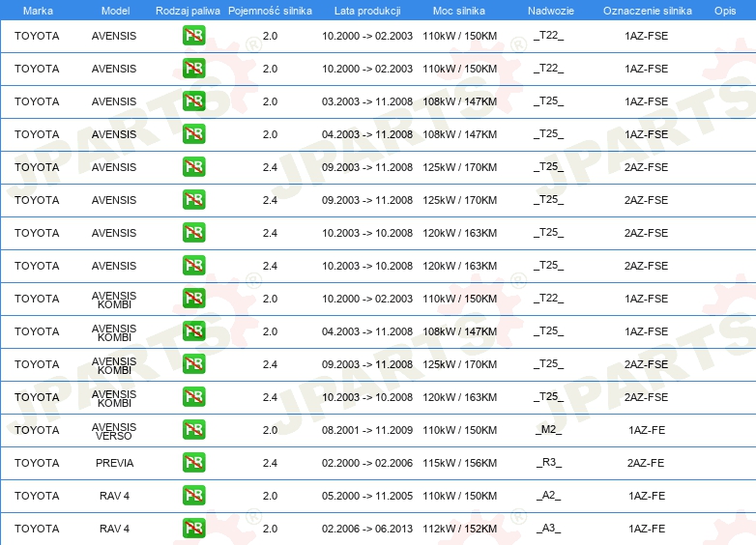Click the Rodzaj paliwa column header
Screen dimensions: 756x545
coord(188,11)
